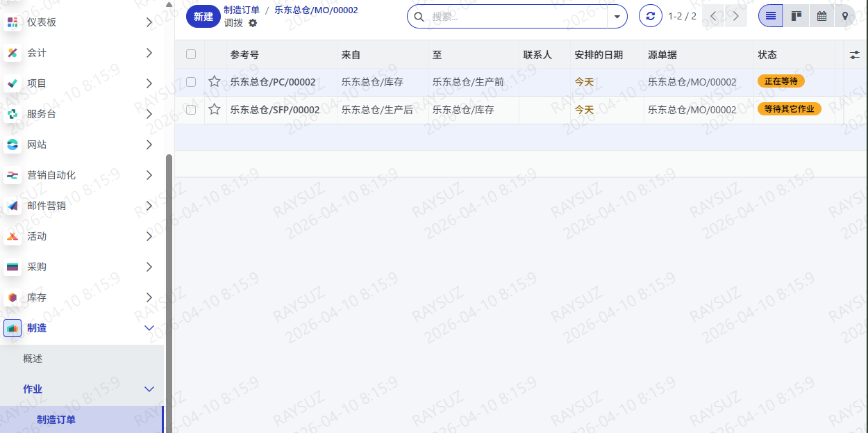The width and height of the screenshot is (868, 433).
Task: Follow the 制造订单 breadcrumb link
Action: [x=242, y=10]
